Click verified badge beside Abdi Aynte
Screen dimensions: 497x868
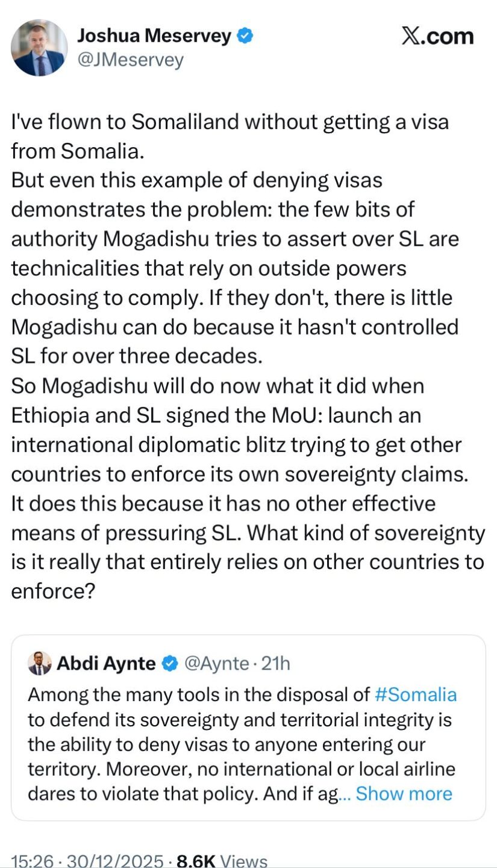click(170, 664)
